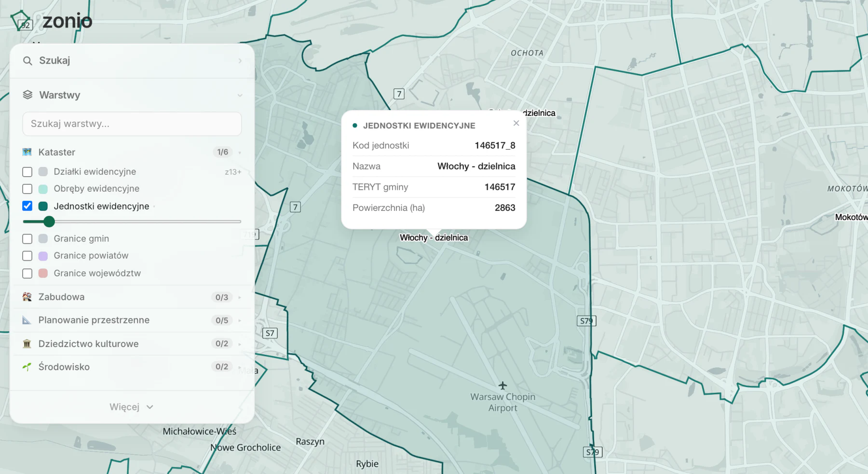The width and height of the screenshot is (868, 474).
Task: Expand the Zabudowa group arrow
Action: (240, 297)
